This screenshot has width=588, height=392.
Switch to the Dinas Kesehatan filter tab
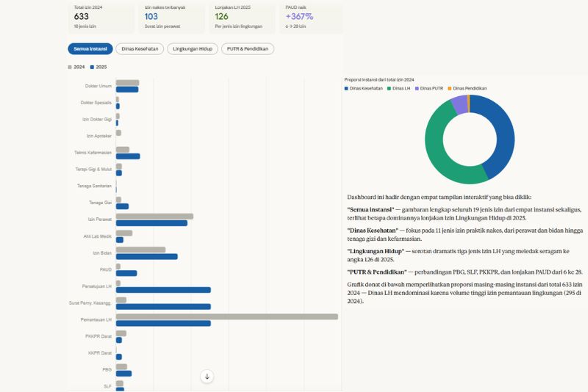(140, 48)
